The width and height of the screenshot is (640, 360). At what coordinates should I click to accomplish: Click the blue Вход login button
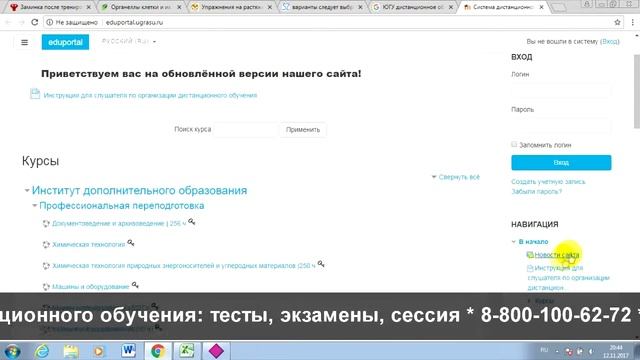point(561,162)
